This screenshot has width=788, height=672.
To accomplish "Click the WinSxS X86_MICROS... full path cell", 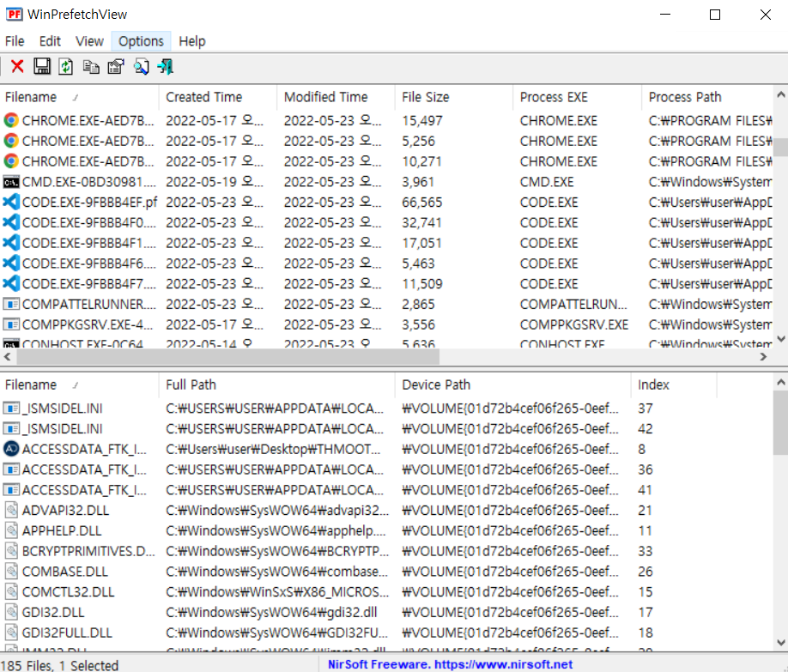I will click(277, 591).
